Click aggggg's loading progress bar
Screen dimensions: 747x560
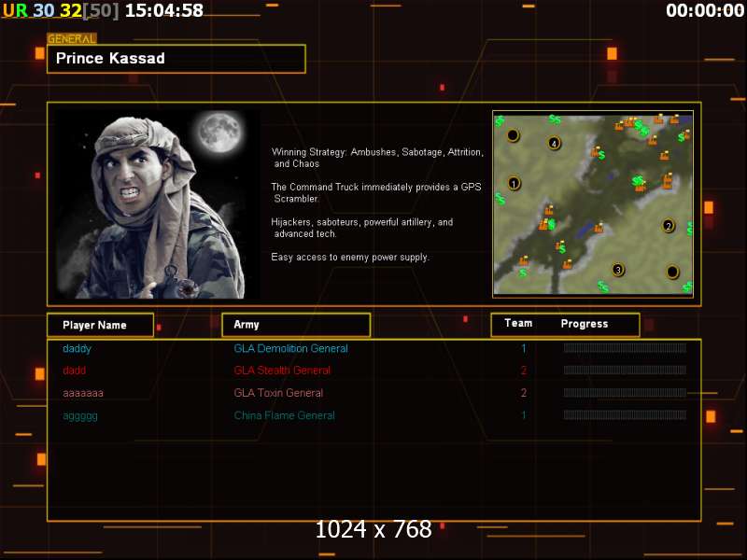point(625,415)
